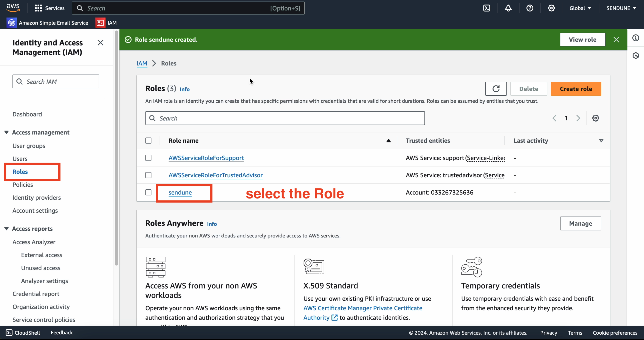Open Cookie preferences in footer
The width and height of the screenshot is (644, 340).
click(615, 332)
